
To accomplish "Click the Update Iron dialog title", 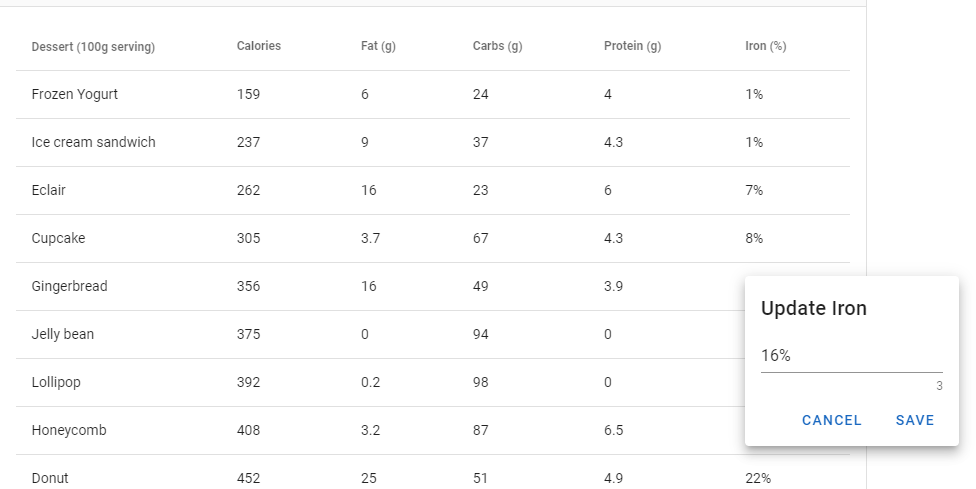I will tap(814, 308).
